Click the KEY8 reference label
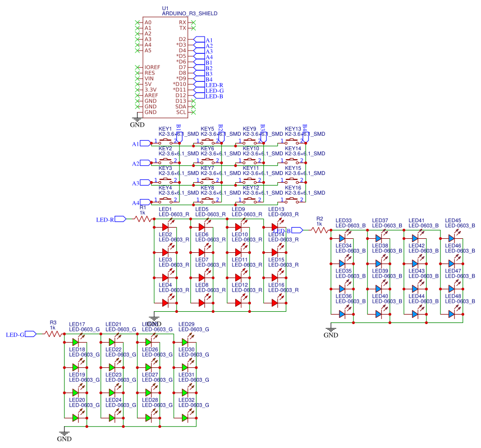Viewport: 481px width, 448px height. pos(207,187)
